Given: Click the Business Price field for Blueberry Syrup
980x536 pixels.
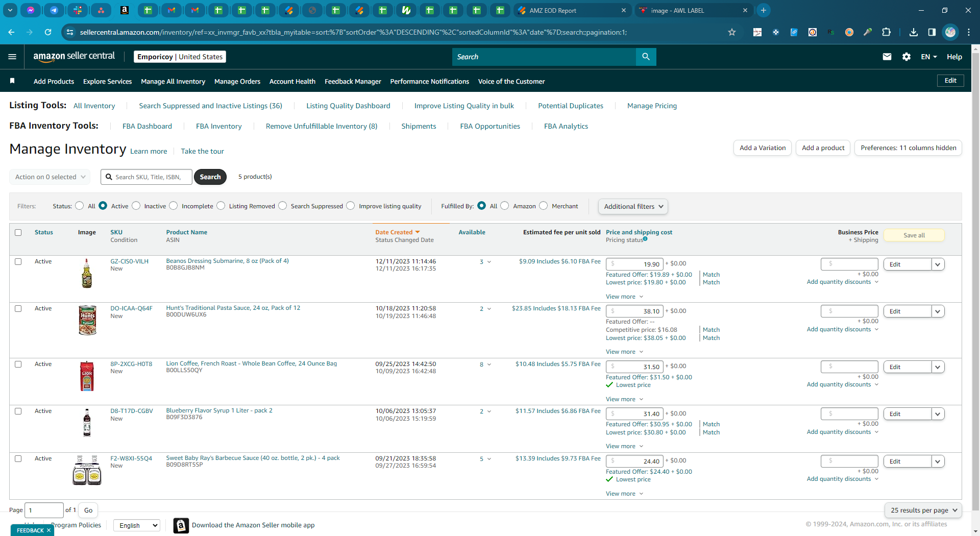Looking at the screenshot, I should 849,414.
